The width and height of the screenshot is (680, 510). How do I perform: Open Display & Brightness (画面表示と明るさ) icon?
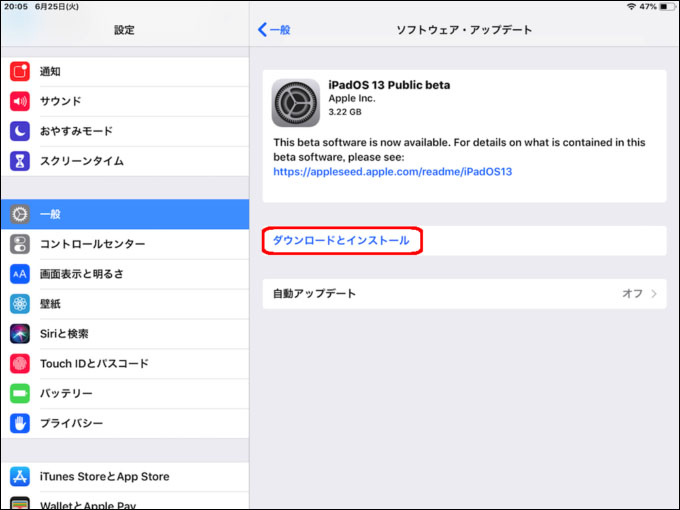click(x=21, y=274)
